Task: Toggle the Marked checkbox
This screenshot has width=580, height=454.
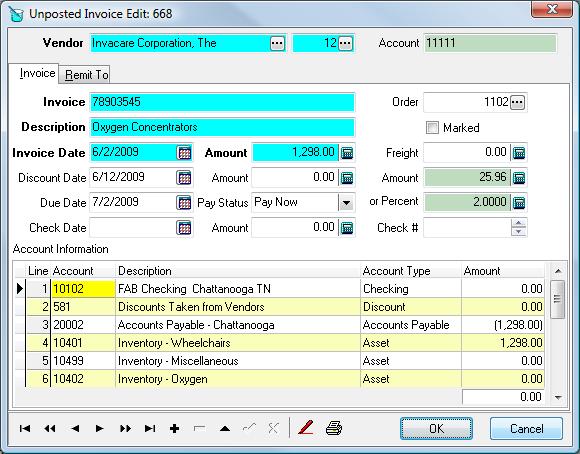Action: click(x=432, y=127)
